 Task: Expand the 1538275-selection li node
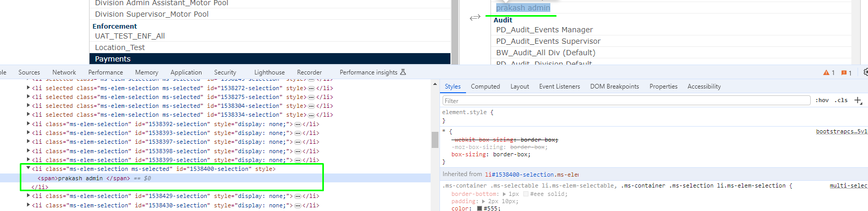[x=28, y=97]
